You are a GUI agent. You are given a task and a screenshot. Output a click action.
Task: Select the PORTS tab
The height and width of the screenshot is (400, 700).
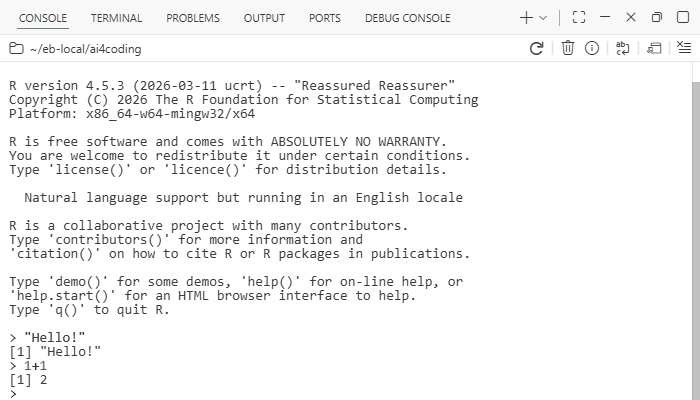[x=325, y=18]
